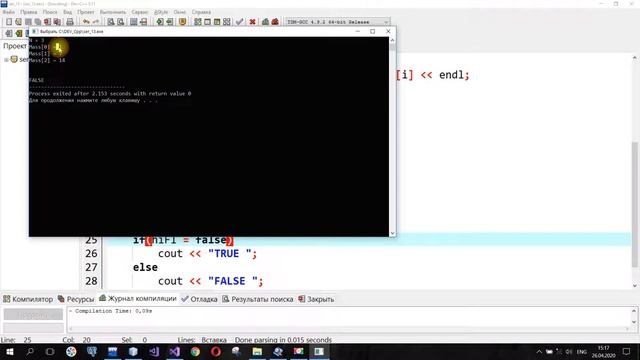Click 'Done parsing in 0.015 seconds' status text
This screenshot has width=640, height=360.
coord(283,340)
